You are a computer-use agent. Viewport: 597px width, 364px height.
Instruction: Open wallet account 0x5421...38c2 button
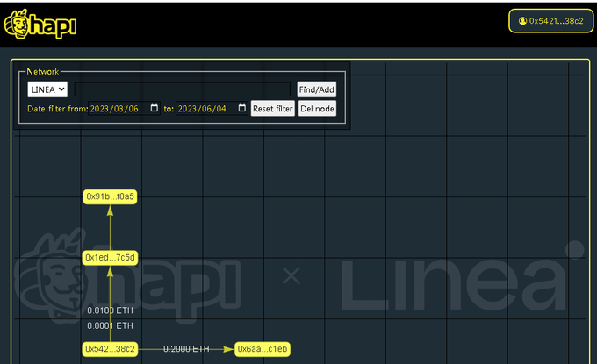click(551, 21)
